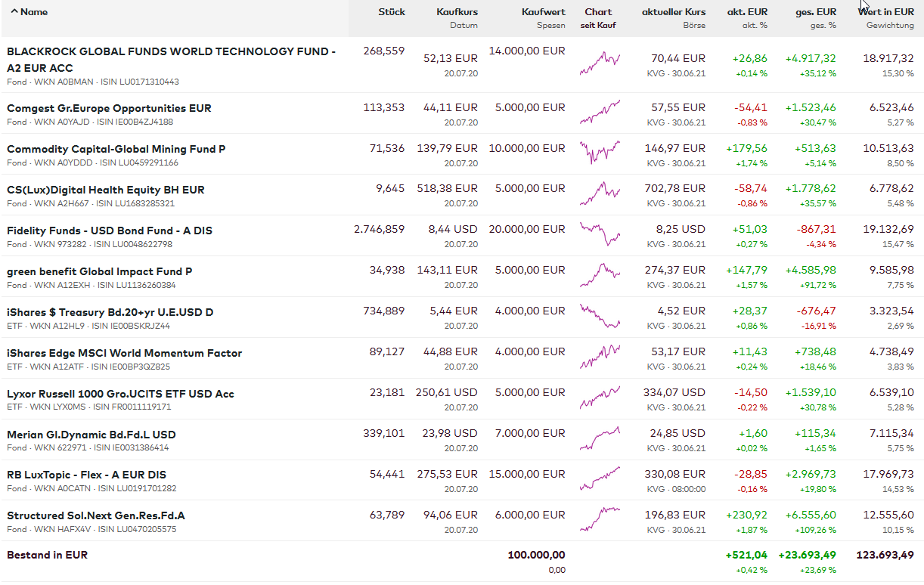Click the sort arrow beside Name header
This screenshot has width=924, height=585.
pos(14,12)
